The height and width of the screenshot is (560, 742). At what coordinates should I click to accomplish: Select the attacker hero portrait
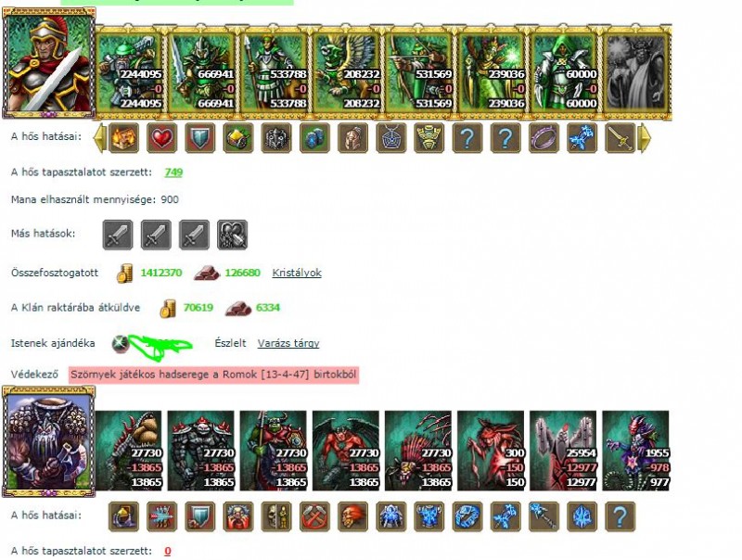pyautogui.click(x=49, y=62)
